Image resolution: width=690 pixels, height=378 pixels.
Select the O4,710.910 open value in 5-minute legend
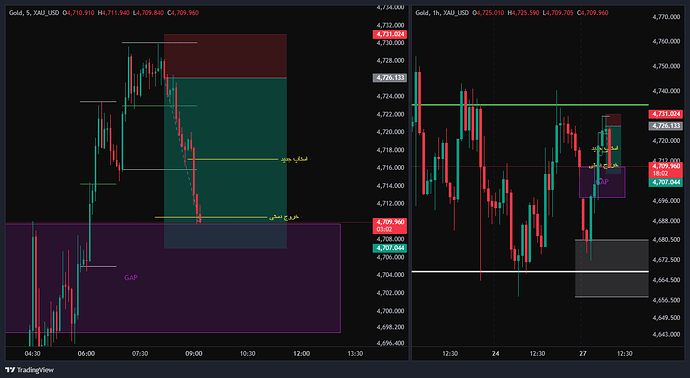[x=78, y=13]
